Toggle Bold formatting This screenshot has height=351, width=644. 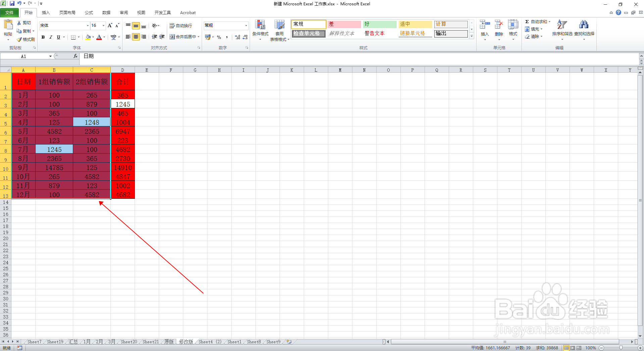(x=43, y=37)
